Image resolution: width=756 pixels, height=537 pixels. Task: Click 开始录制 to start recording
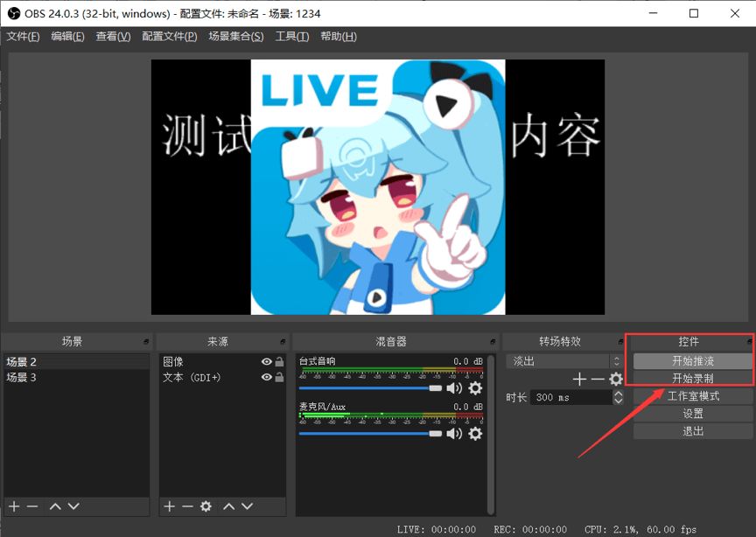[x=693, y=379]
